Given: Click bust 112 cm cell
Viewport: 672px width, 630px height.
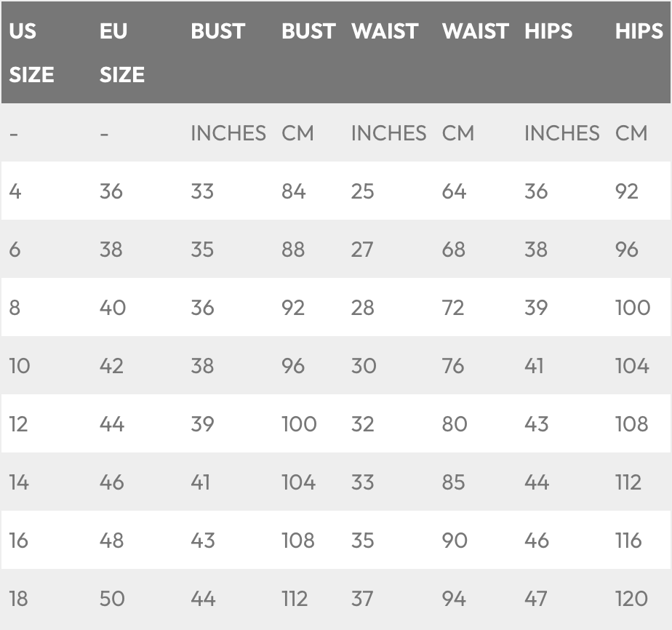Looking at the screenshot, I should point(295,599).
